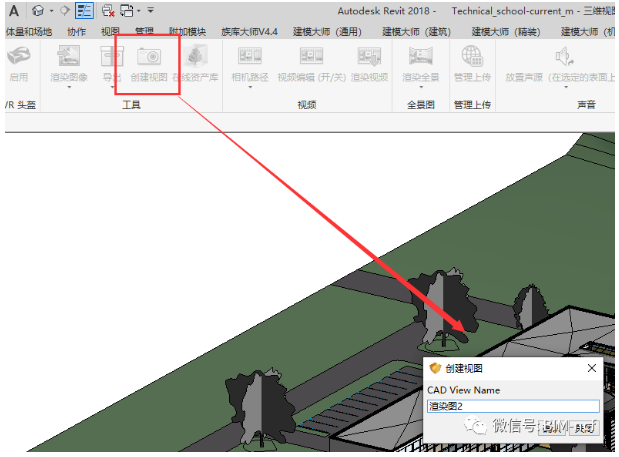Expand the dropdown arrow under 渲染图像

click(69, 87)
